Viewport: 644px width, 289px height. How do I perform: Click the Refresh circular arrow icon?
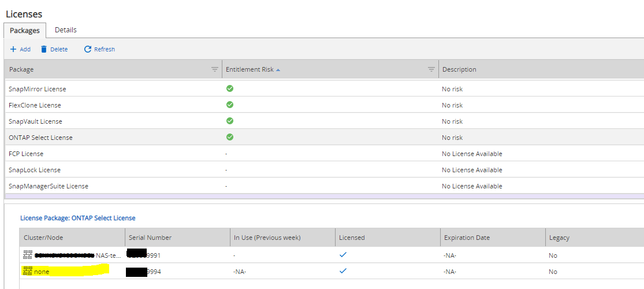tap(88, 50)
